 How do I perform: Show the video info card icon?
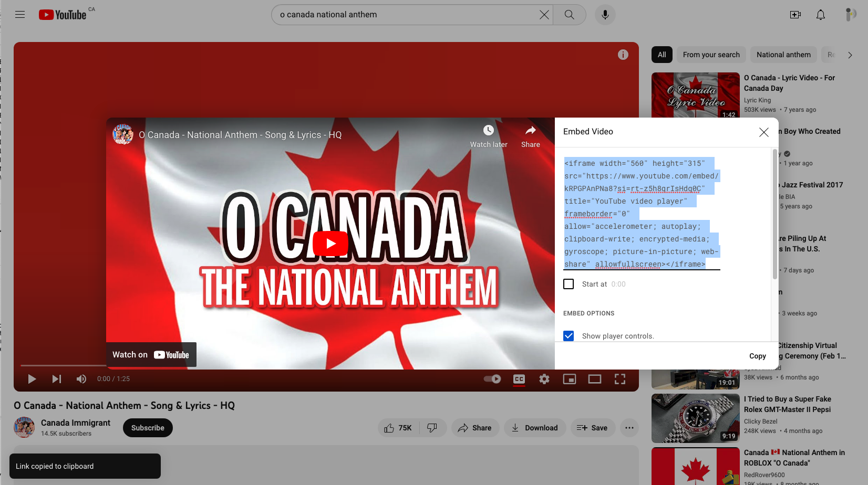point(623,55)
